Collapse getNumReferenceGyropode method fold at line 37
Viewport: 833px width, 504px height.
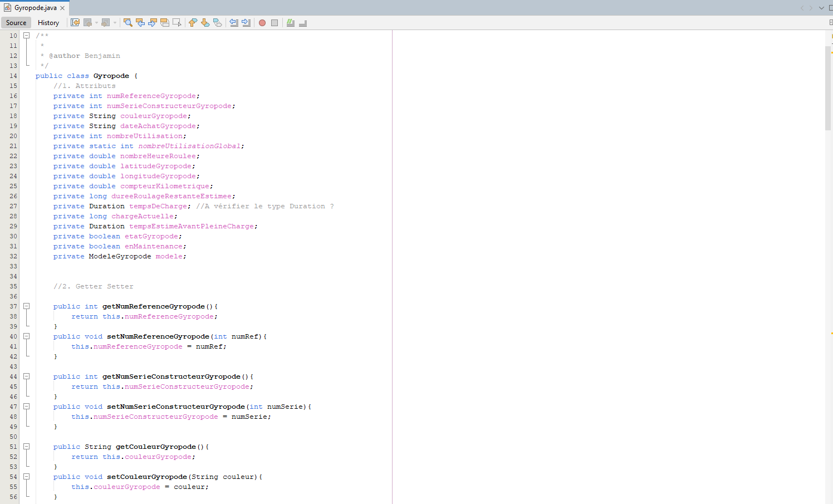tap(26, 306)
